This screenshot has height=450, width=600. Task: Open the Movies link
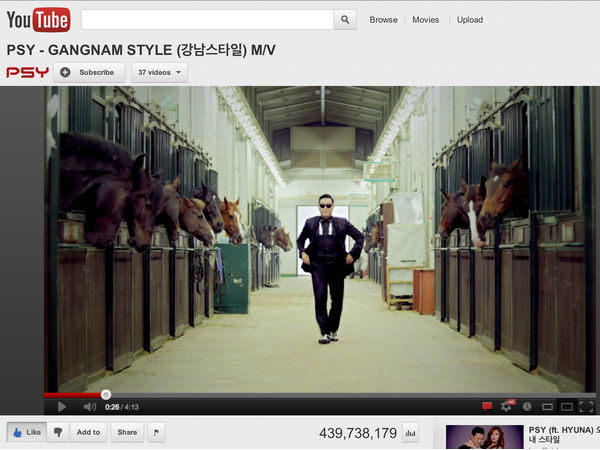pos(426,20)
